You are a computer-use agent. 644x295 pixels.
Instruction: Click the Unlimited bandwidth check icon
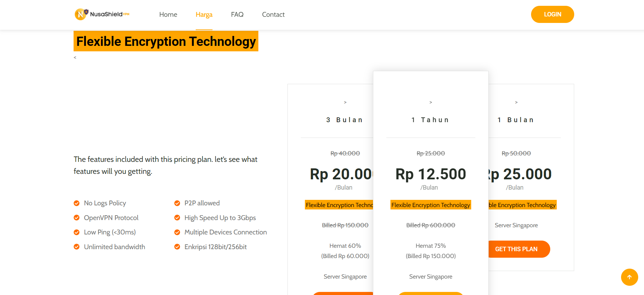click(77, 247)
